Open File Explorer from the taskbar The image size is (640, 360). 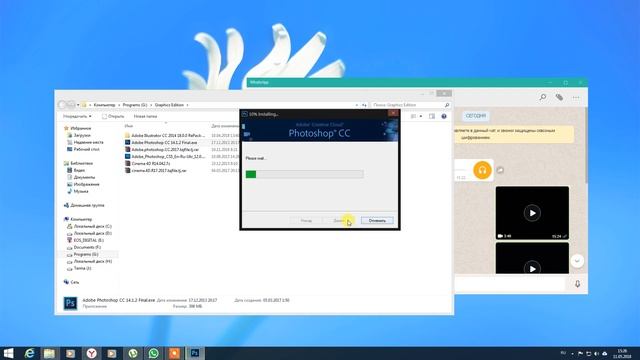(x=49, y=353)
